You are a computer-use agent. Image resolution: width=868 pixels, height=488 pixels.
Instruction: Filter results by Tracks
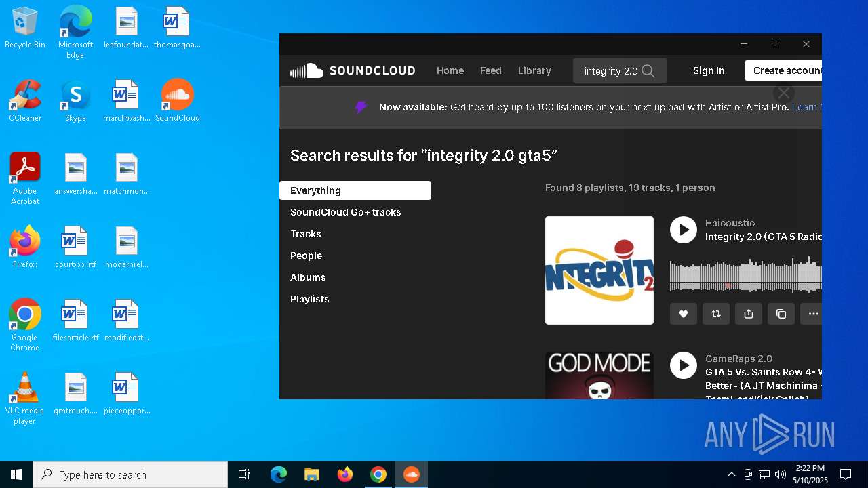(306, 234)
